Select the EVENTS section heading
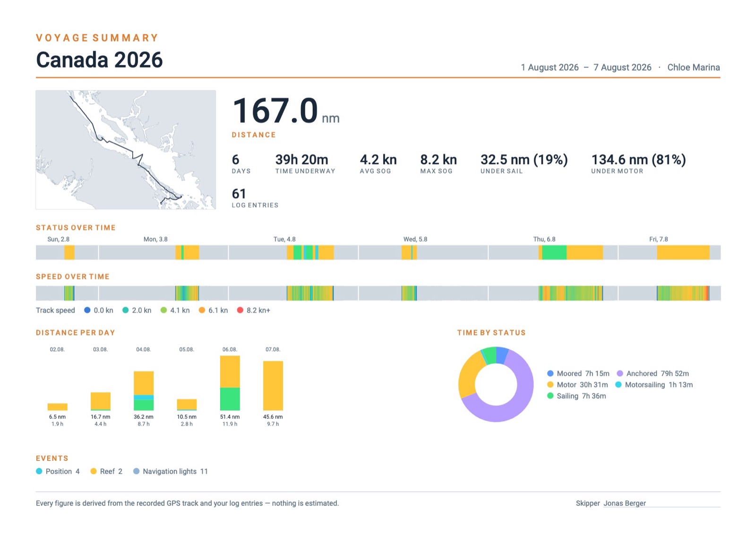 (x=52, y=458)
